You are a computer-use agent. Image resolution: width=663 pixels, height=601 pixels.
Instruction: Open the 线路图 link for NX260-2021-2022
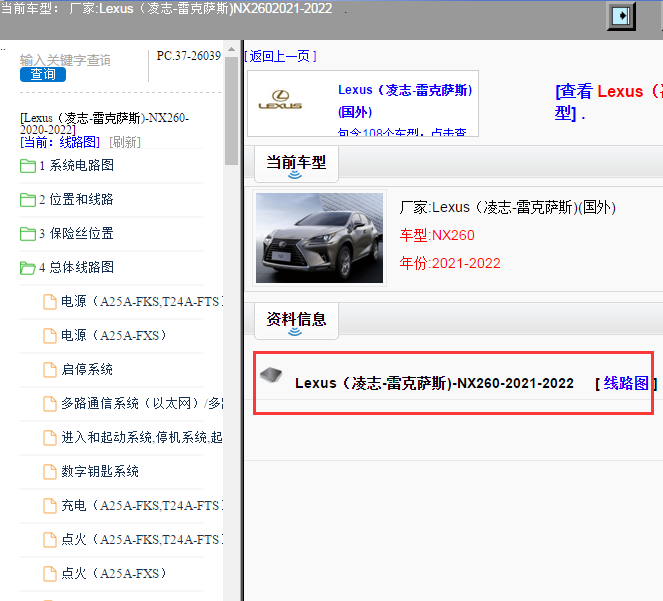626,383
